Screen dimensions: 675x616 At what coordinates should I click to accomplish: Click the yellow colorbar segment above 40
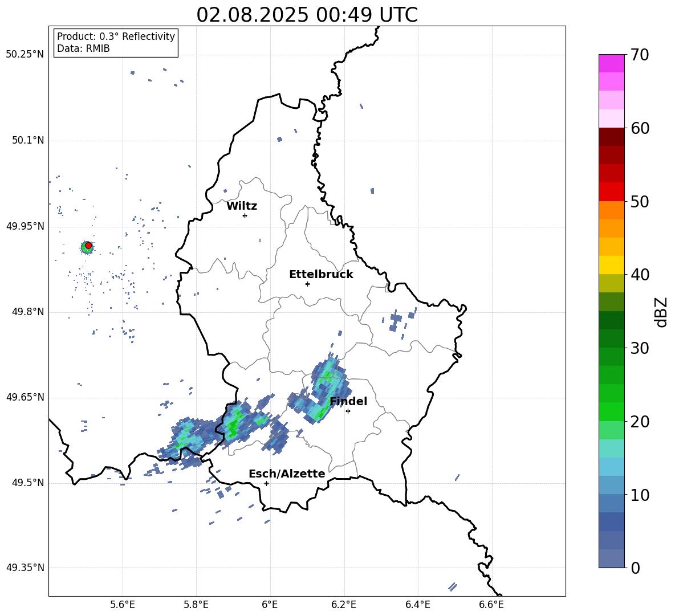pos(611,265)
